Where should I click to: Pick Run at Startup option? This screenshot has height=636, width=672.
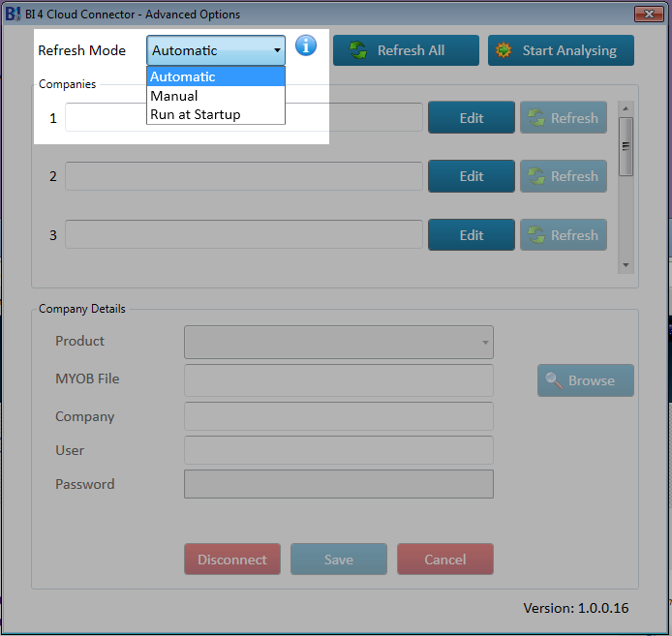point(216,114)
